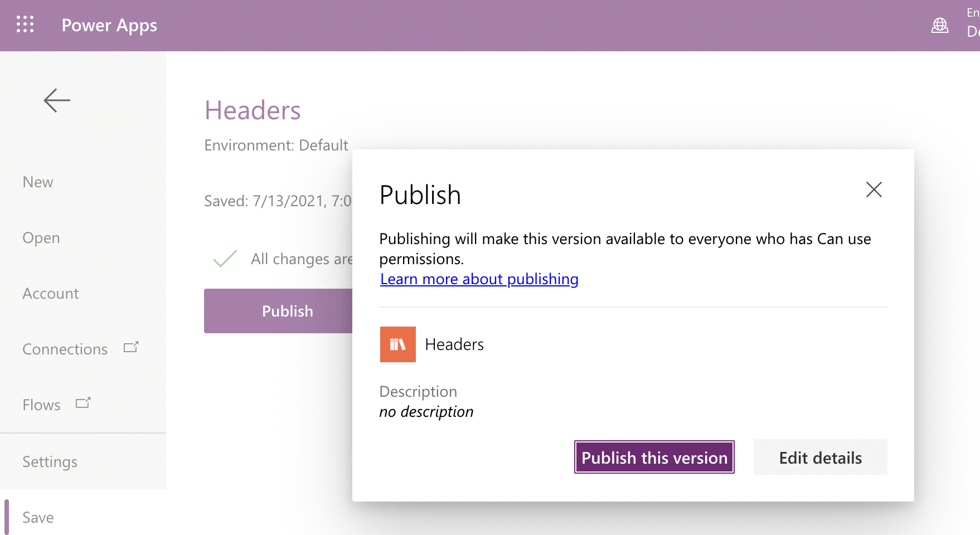Viewport: 980px width, 535px height.
Task: Select the Save sidebar item
Action: pyautogui.click(x=38, y=518)
